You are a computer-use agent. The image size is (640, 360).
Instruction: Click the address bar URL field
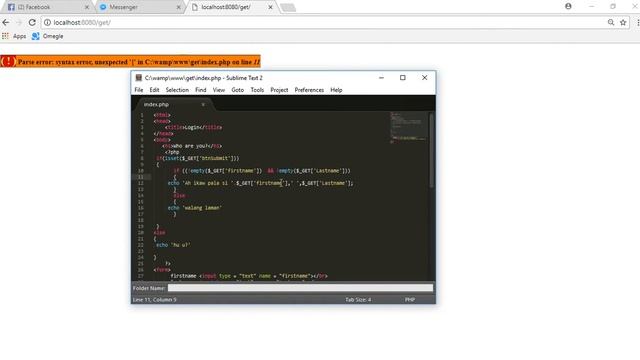pyautogui.click(x=322, y=22)
